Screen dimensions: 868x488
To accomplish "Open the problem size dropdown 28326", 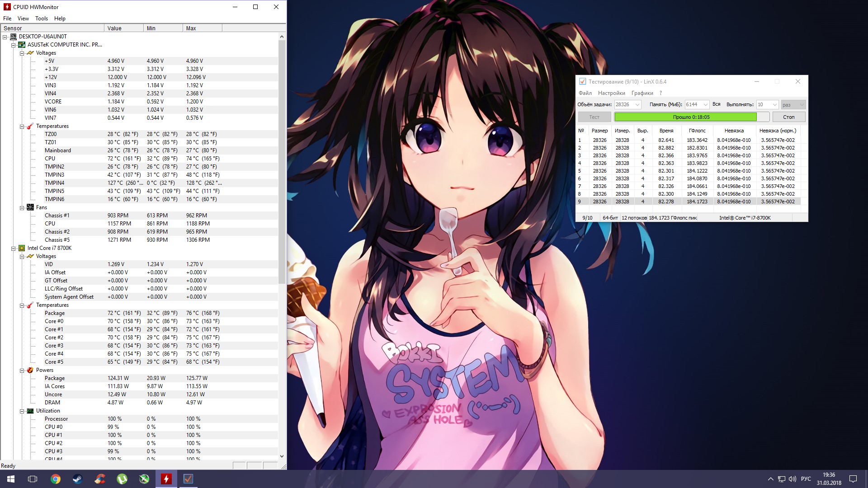I will pos(637,105).
